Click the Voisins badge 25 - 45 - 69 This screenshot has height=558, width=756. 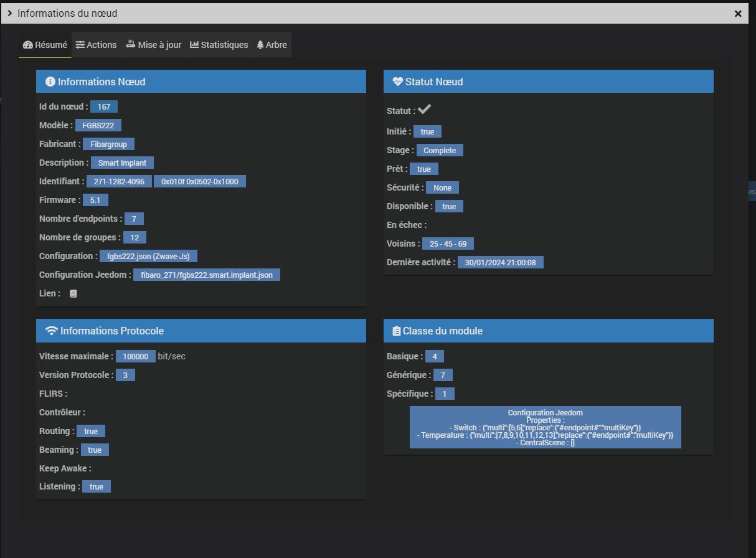[448, 244]
